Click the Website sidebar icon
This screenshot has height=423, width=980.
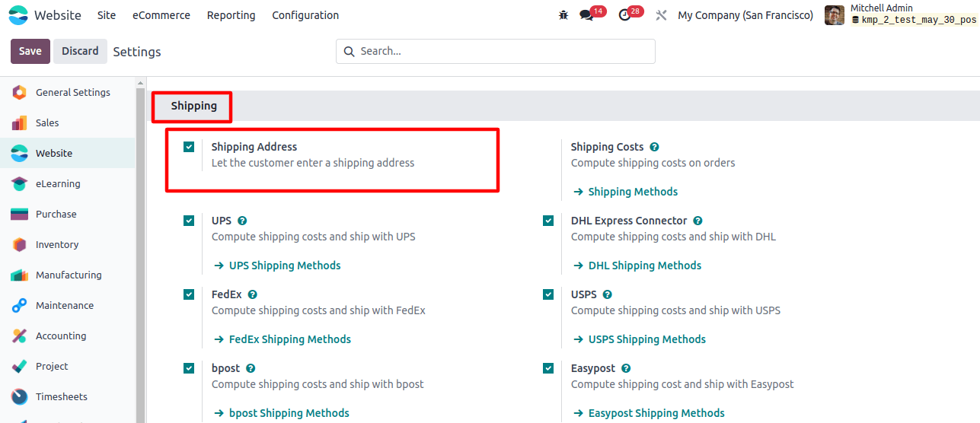pyautogui.click(x=20, y=154)
